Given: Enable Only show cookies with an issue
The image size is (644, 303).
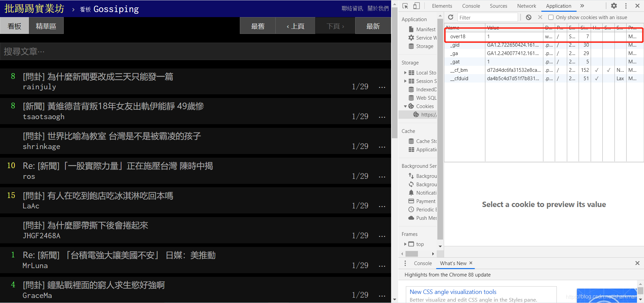Looking at the screenshot, I should point(551,17).
